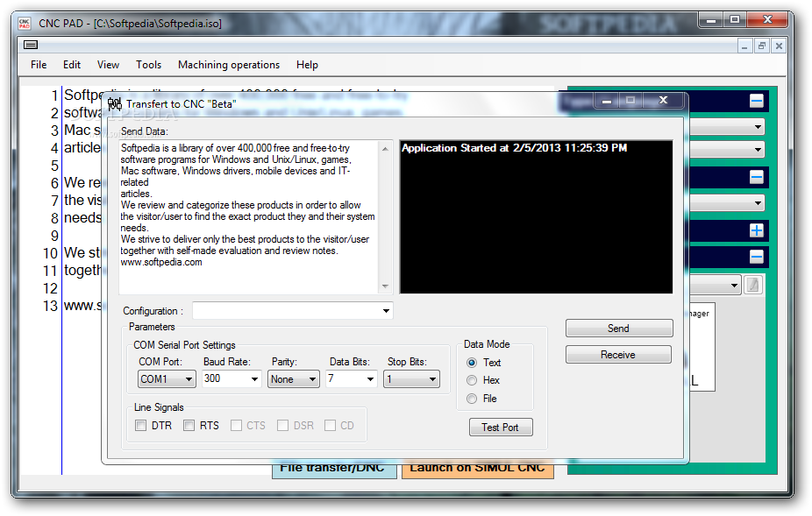812x516 pixels.
Task: Enable the RTS line signal checkbox
Action: coord(189,426)
